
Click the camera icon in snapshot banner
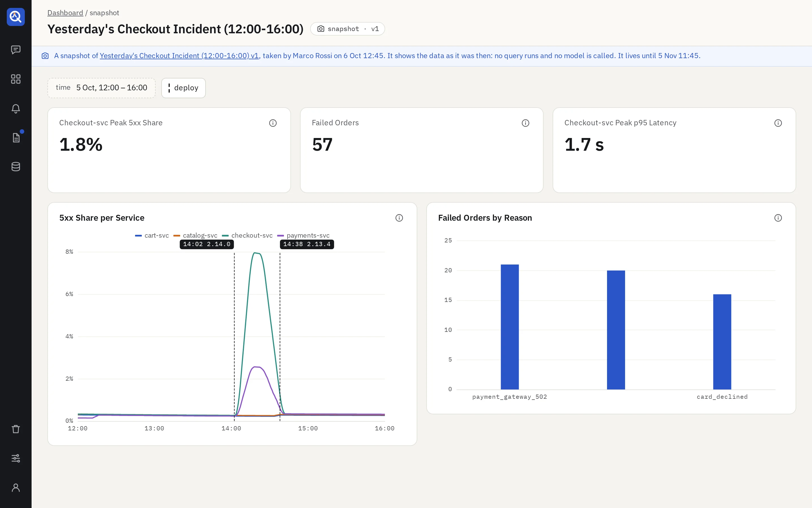(x=45, y=56)
